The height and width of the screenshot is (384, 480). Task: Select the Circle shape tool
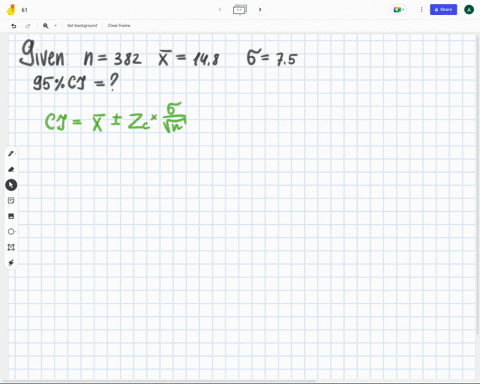11,232
